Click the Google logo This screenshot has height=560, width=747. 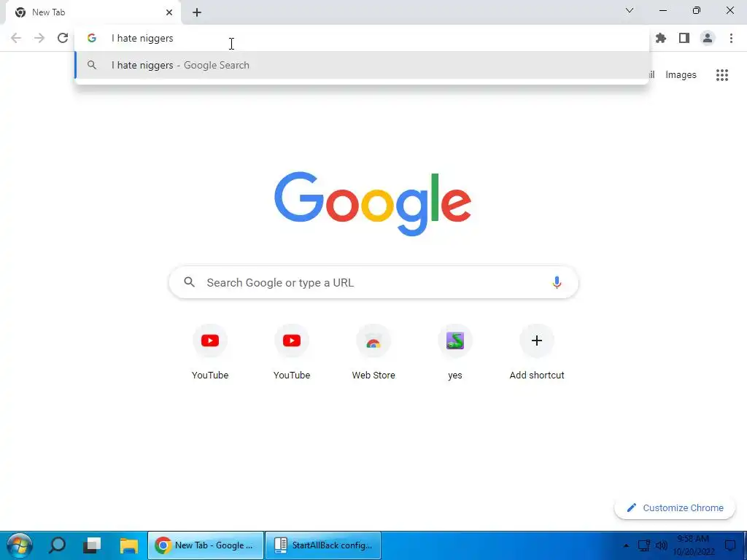pyautogui.click(x=373, y=204)
